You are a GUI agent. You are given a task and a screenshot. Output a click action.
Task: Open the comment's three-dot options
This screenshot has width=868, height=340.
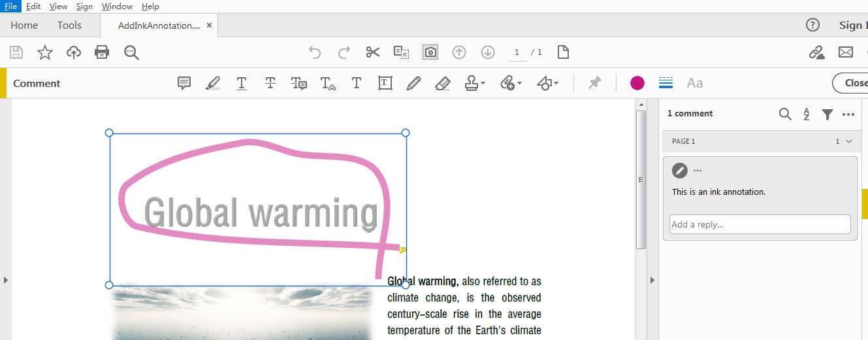click(x=698, y=171)
